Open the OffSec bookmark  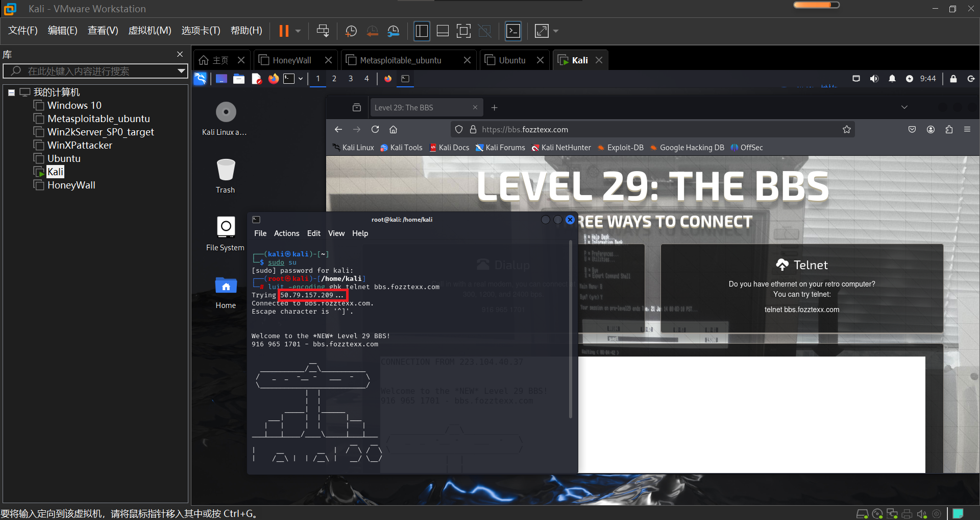pos(747,148)
